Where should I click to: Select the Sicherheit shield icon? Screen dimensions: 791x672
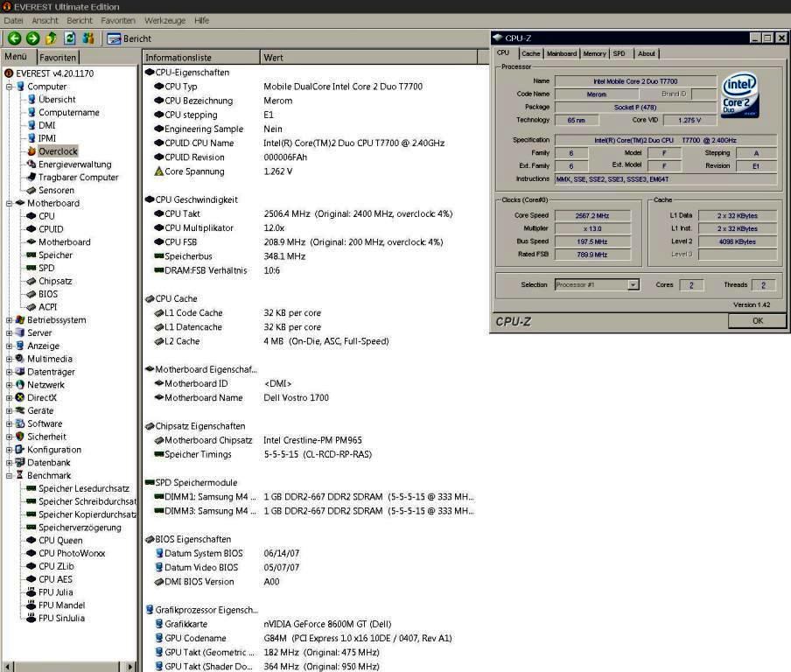pyautogui.click(x=20, y=437)
